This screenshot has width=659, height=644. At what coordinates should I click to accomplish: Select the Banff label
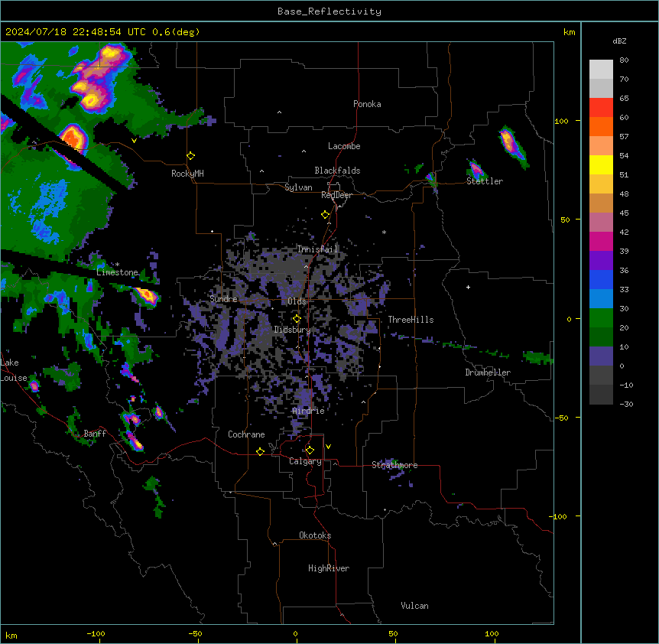point(95,434)
